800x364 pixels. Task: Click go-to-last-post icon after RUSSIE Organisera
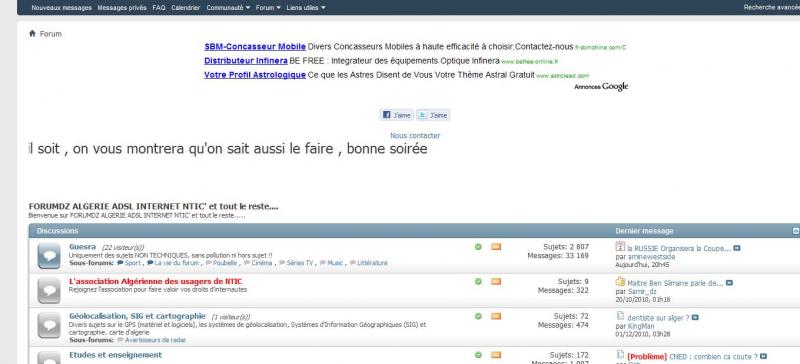737,249
